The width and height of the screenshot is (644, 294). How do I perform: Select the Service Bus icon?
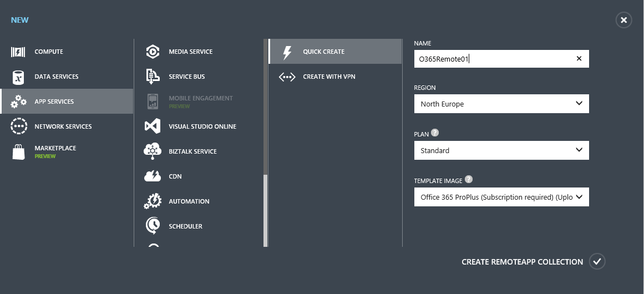(x=153, y=77)
